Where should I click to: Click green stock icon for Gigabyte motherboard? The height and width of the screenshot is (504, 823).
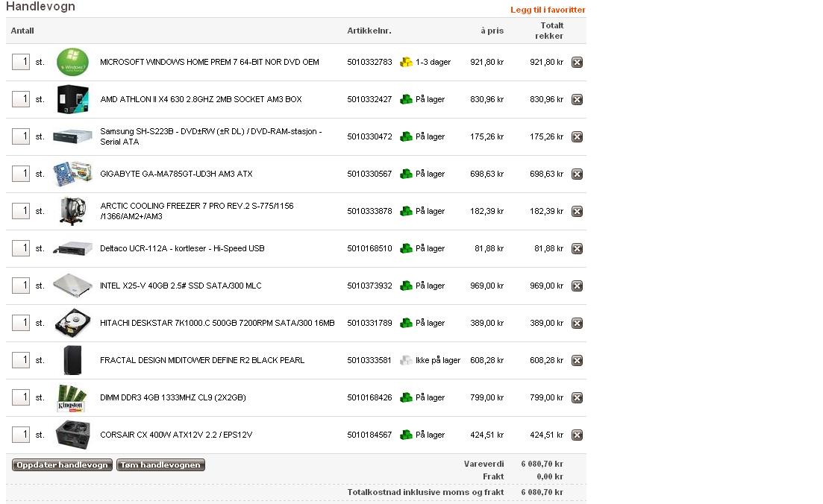[406, 174]
